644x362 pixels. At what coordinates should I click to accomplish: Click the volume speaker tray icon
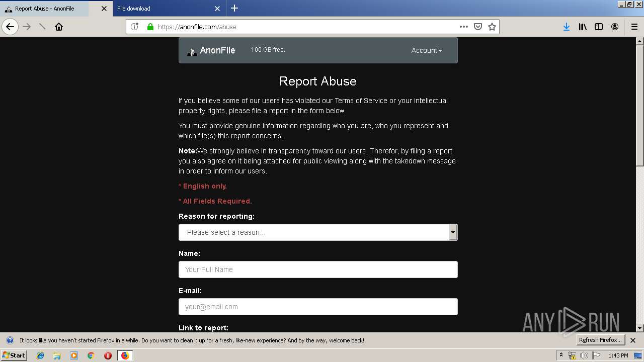click(x=584, y=355)
